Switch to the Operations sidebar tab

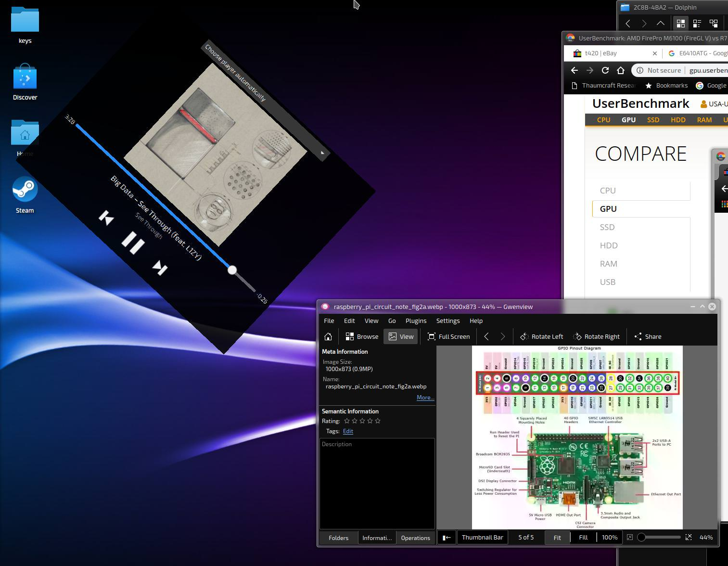click(415, 538)
